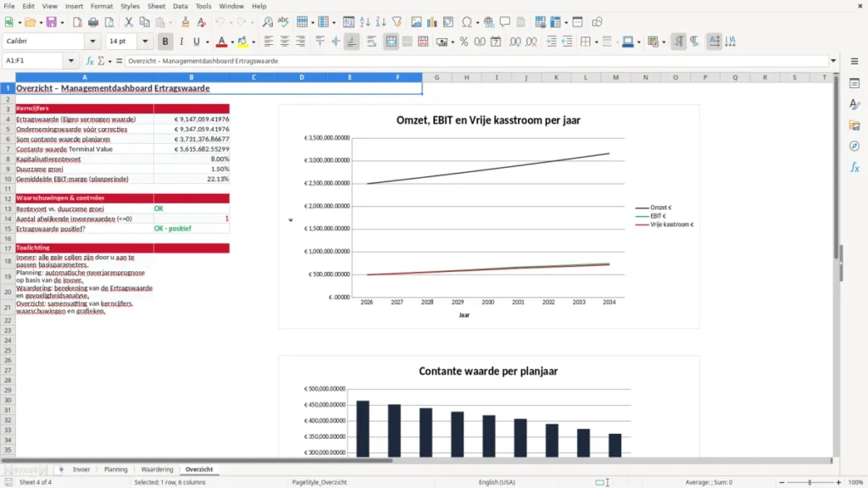Click the zoom in plus button
Image resolution: width=868 pixels, height=488 pixels.
pyautogui.click(x=838, y=482)
